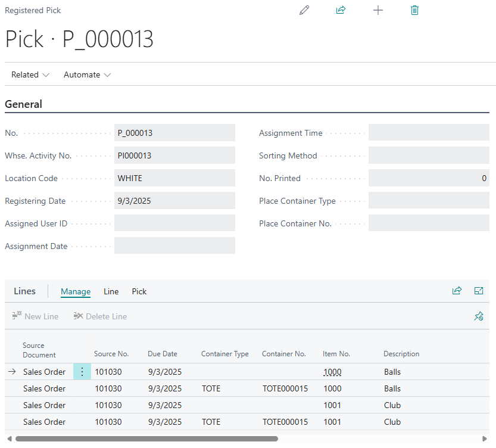
Task: Select the last row's TOTE000015 container cell
Action: point(285,422)
